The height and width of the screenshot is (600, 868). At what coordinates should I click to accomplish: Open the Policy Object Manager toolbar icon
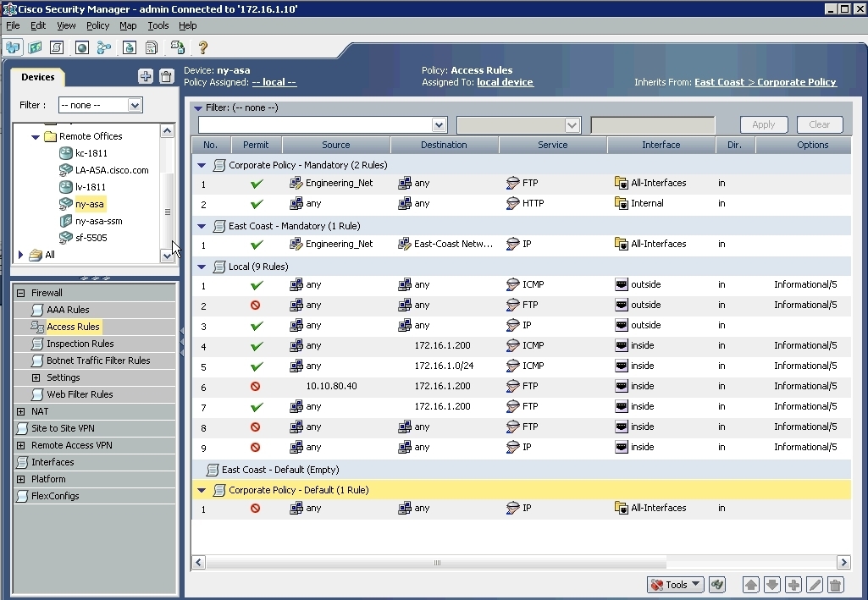coord(82,47)
